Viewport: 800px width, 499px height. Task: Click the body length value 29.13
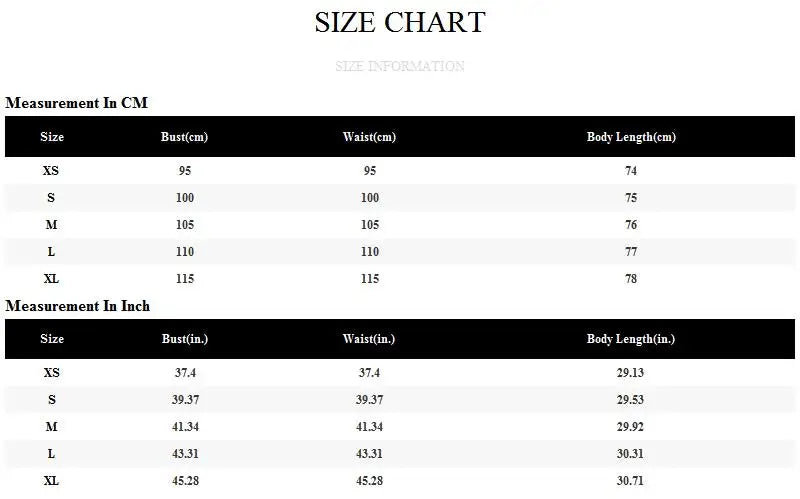(631, 373)
